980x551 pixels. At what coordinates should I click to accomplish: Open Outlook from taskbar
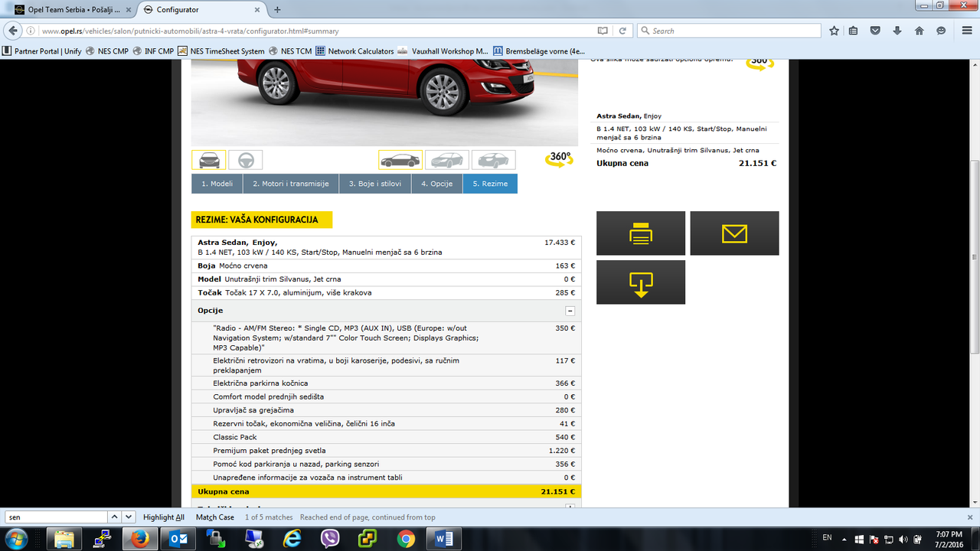pos(178,539)
